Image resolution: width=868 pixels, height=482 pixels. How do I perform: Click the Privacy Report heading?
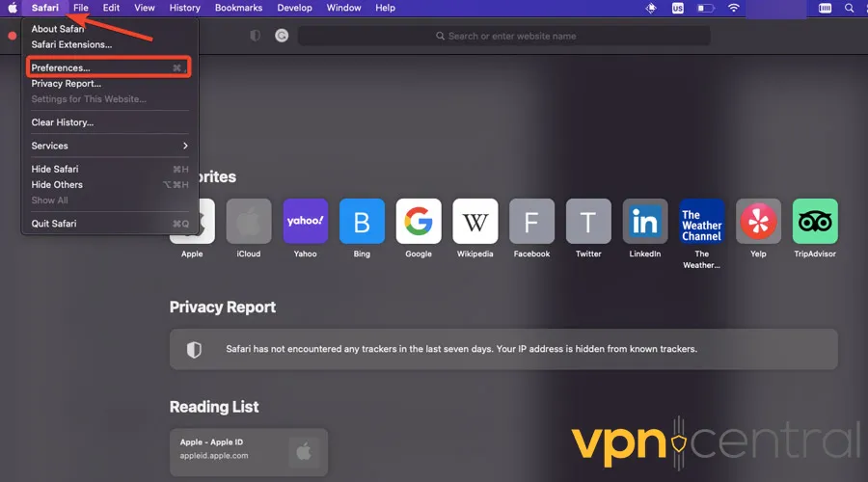click(x=223, y=308)
